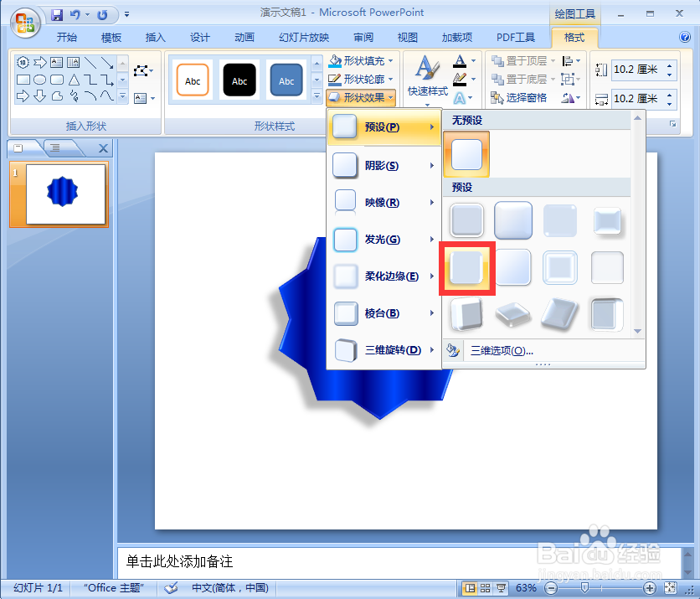Open quick access toolbar customize dropdown
Screen dimensions: 700x599
126,15
